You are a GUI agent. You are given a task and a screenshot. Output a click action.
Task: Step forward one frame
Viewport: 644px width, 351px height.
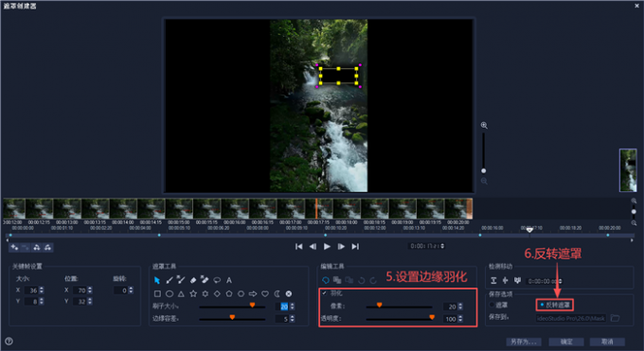click(341, 246)
